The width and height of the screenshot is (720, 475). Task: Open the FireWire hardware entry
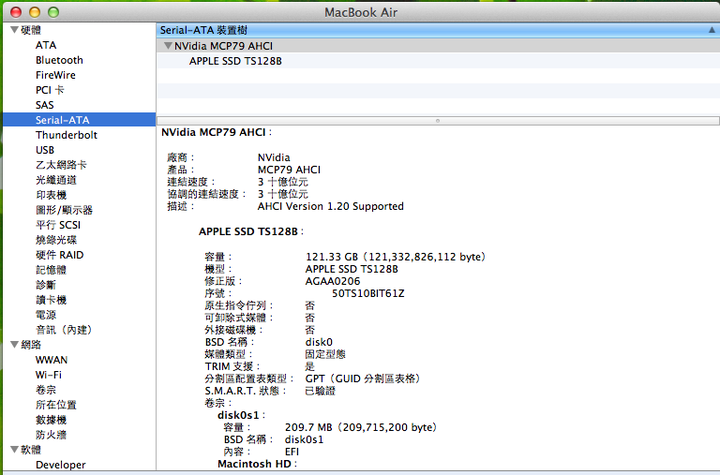pyautogui.click(x=56, y=75)
